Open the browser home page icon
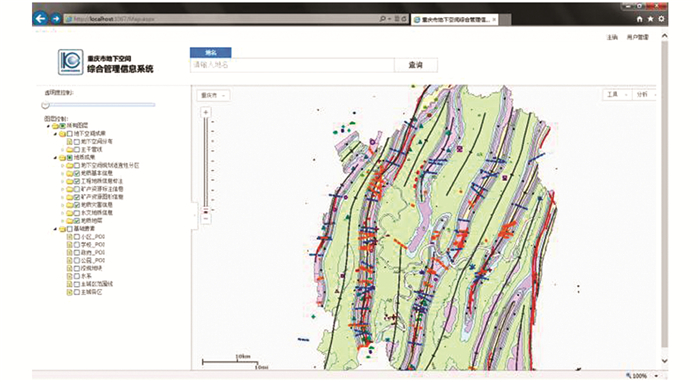This screenshot has height=382, width=700. [639, 19]
